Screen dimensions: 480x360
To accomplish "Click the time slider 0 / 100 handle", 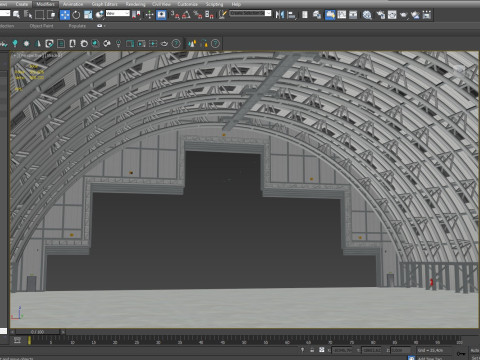I will coord(37,332).
